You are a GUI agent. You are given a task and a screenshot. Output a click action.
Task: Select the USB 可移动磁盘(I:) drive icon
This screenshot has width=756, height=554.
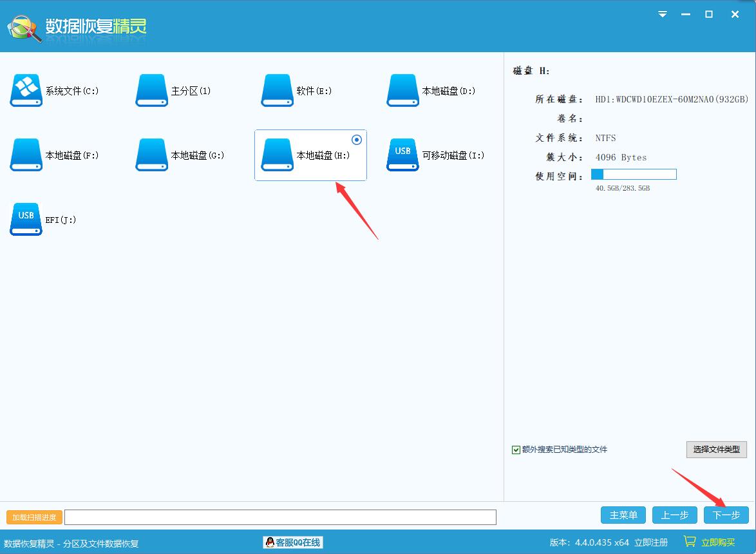(x=403, y=155)
